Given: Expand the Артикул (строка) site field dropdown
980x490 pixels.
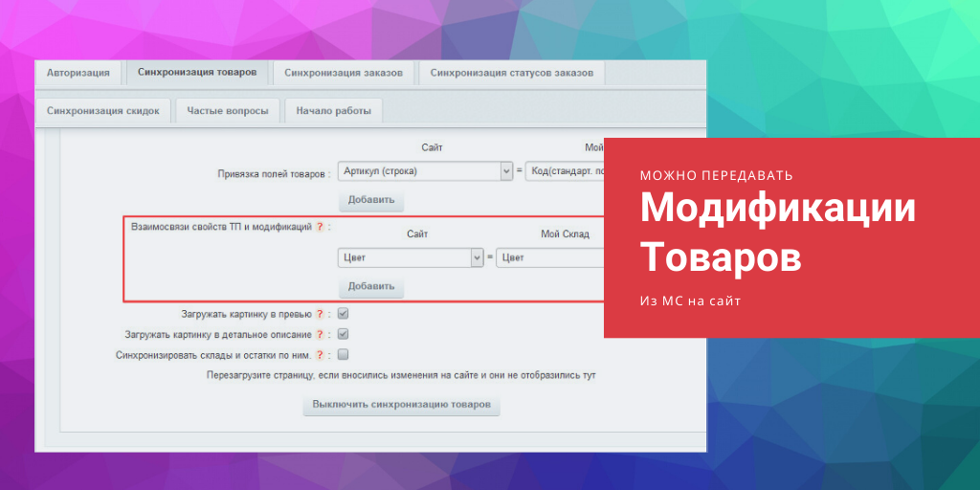Looking at the screenshot, I should click(506, 171).
